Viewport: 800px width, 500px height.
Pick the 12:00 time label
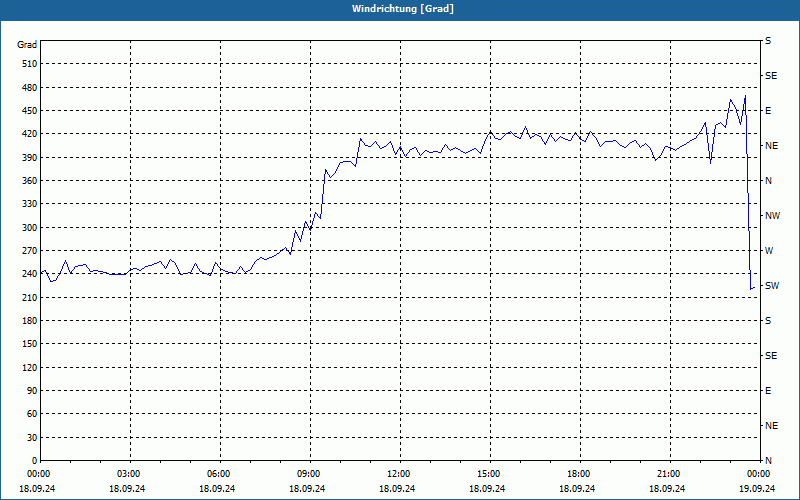pos(399,474)
